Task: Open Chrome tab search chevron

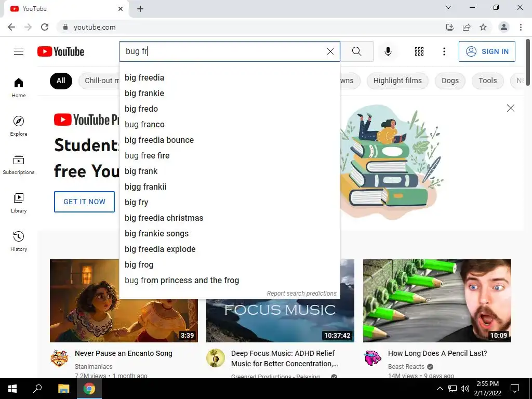Action: 448,7
